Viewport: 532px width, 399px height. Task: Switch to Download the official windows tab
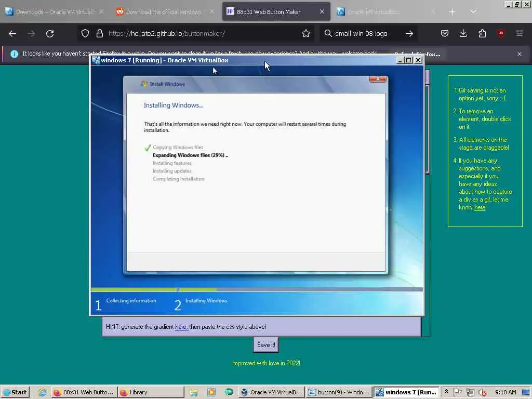point(165,12)
